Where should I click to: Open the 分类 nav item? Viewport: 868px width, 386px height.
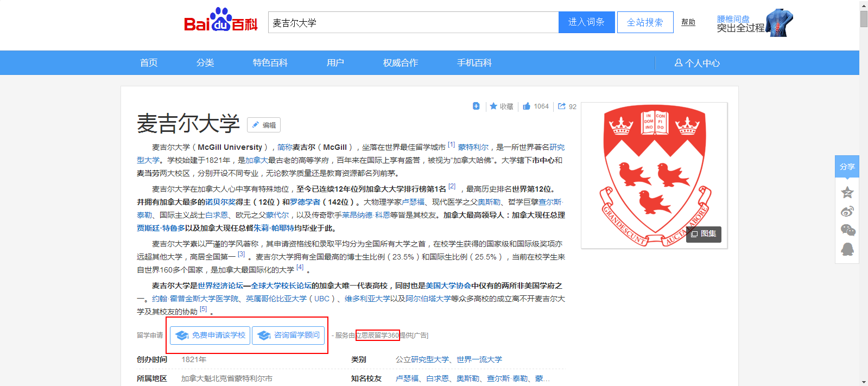[x=205, y=63]
